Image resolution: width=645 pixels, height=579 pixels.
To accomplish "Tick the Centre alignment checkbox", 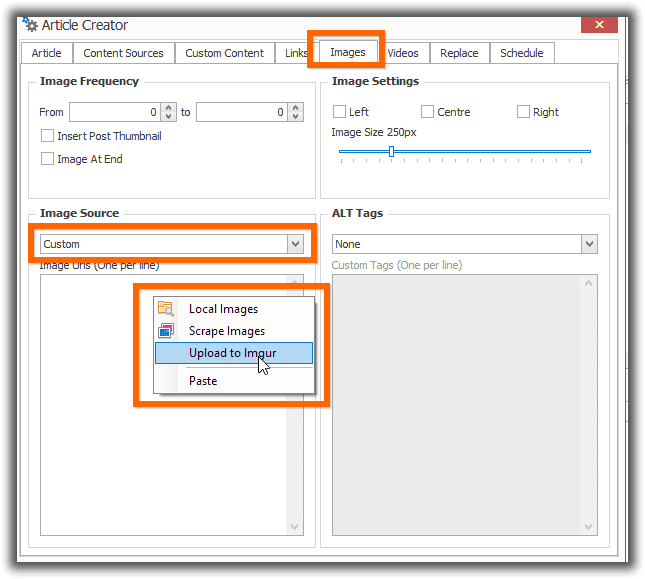I will click(427, 111).
